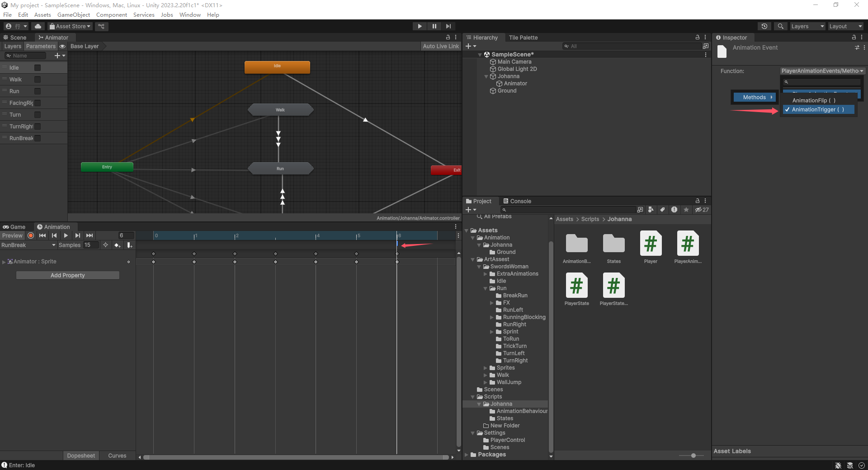
Task: Click the Favorites star icon in Project
Action: (x=686, y=210)
